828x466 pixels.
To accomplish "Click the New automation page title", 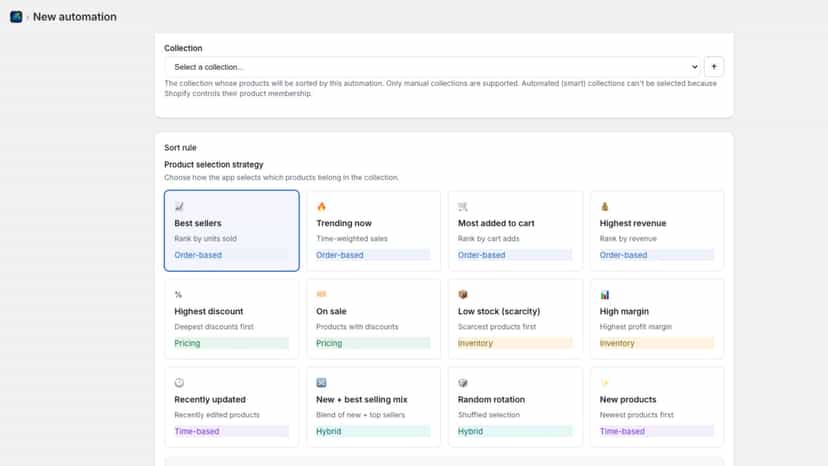I will (x=74, y=17).
